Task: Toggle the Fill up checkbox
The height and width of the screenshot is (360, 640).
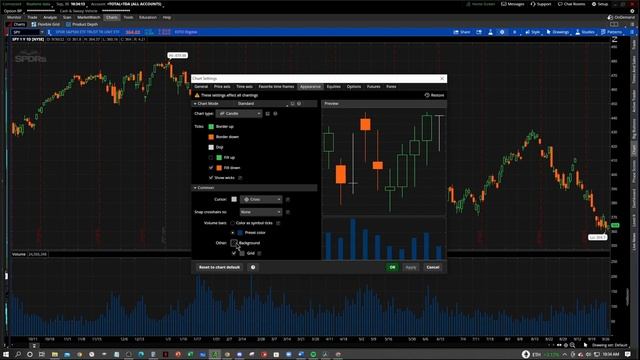Action: coord(211,158)
